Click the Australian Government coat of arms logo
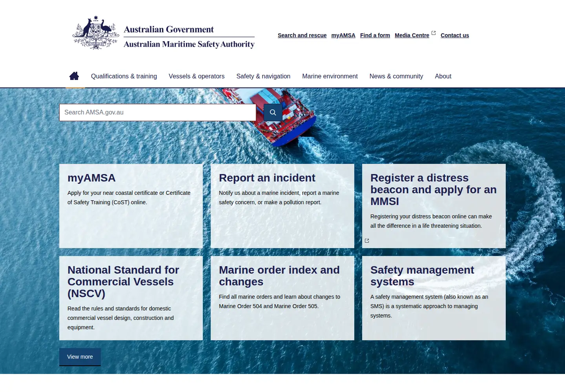Viewport: 565px width, 392px height. click(x=96, y=33)
